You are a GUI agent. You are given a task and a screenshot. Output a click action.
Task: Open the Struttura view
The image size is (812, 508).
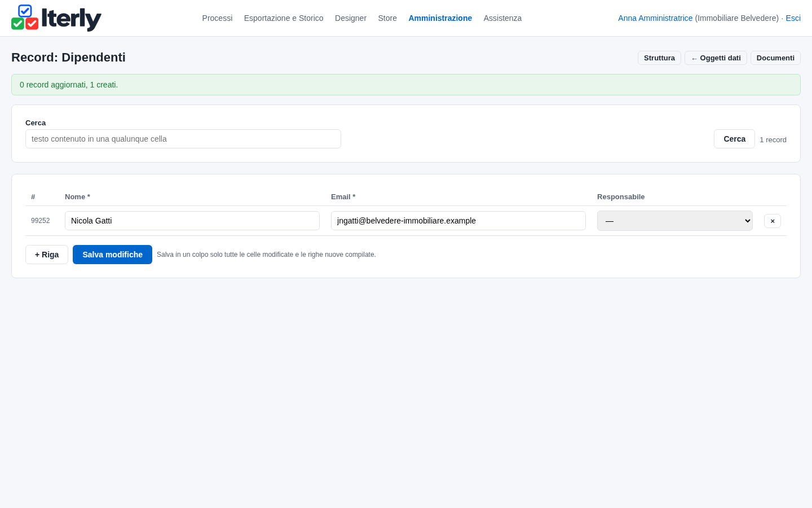[659, 58]
